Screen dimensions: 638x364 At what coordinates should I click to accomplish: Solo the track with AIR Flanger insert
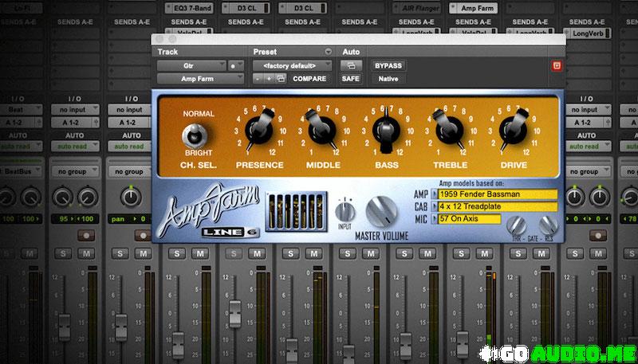click(x=404, y=254)
